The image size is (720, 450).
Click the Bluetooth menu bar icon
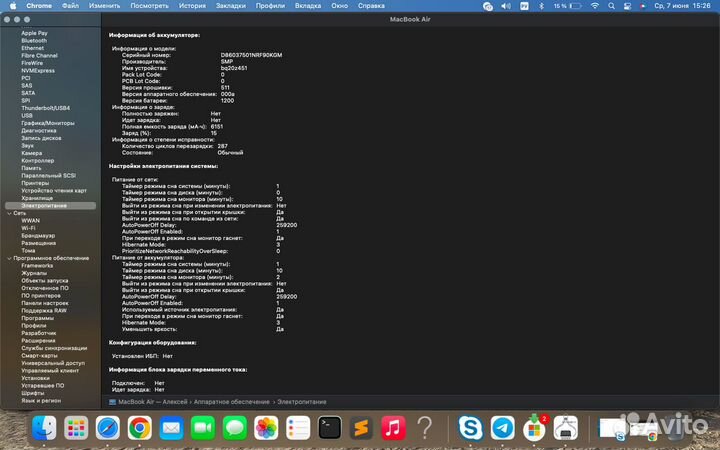pos(541,6)
